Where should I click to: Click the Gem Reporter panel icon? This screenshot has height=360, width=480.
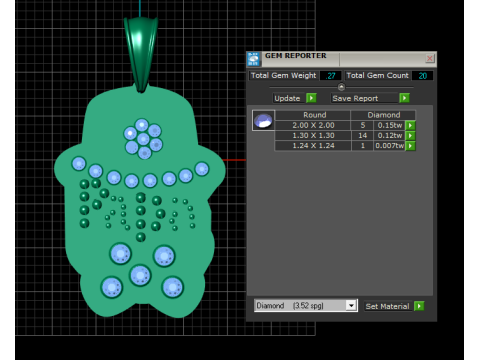click(x=254, y=59)
